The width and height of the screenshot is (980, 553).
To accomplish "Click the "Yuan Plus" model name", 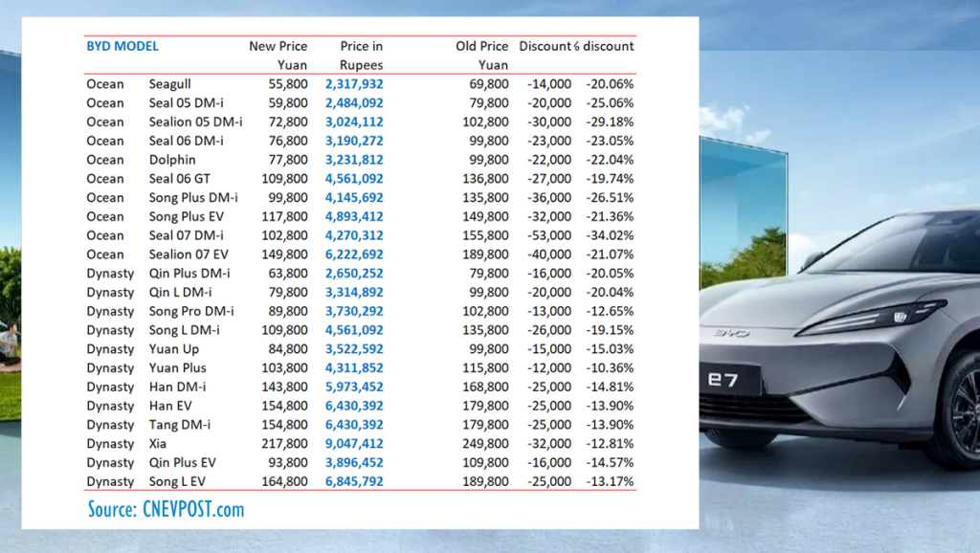I will pos(177,368).
